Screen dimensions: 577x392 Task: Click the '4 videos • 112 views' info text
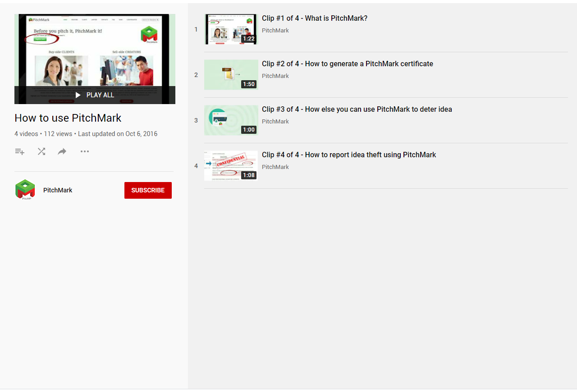click(x=43, y=134)
